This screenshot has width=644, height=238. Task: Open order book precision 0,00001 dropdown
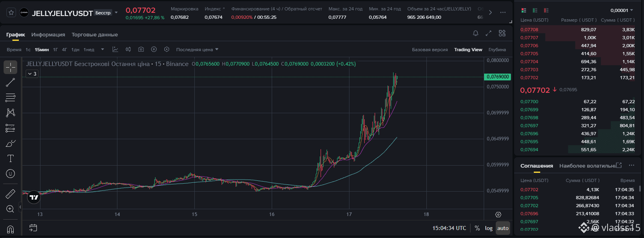(x=622, y=10)
